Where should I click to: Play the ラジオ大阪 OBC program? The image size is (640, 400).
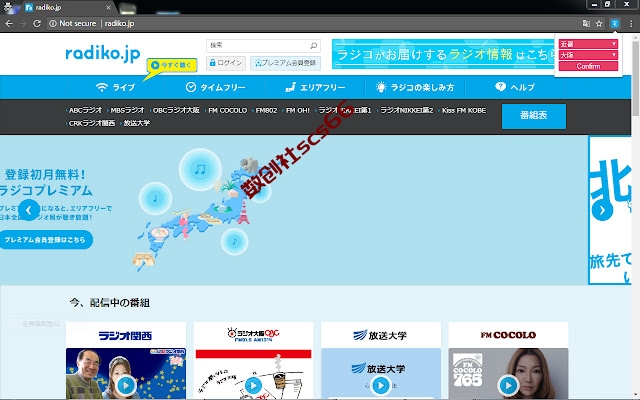click(253, 385)
